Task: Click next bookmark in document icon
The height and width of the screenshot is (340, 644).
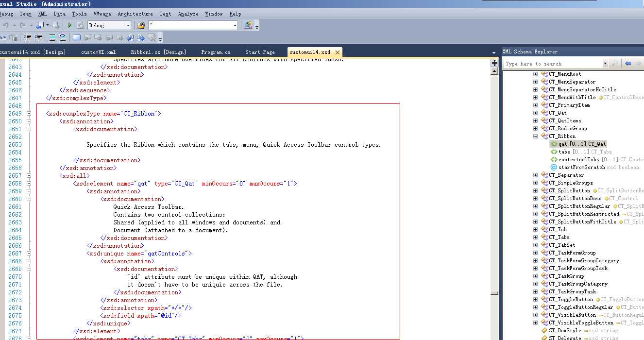Action: coord(141,37)
